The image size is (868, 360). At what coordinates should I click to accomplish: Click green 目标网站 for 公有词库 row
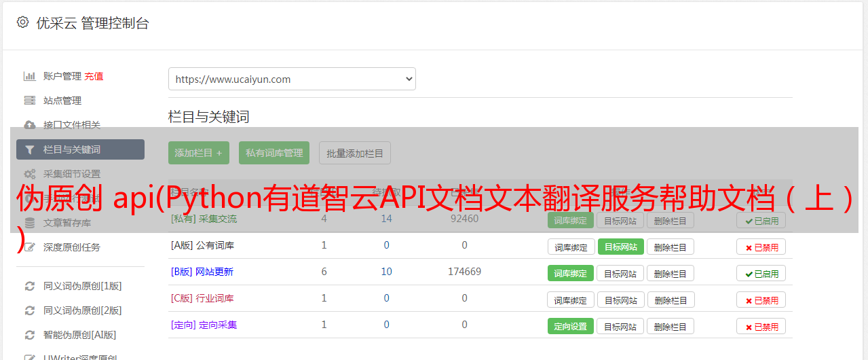pos(621,247)
